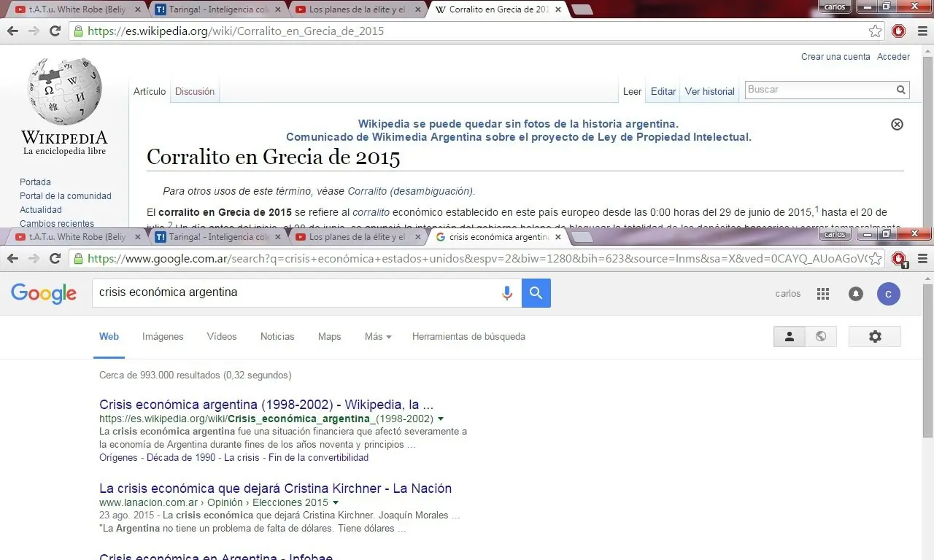934x560 pixels.
Task: Open La Nación Cristina Kirchner result
Action: [x=276, y=489]
